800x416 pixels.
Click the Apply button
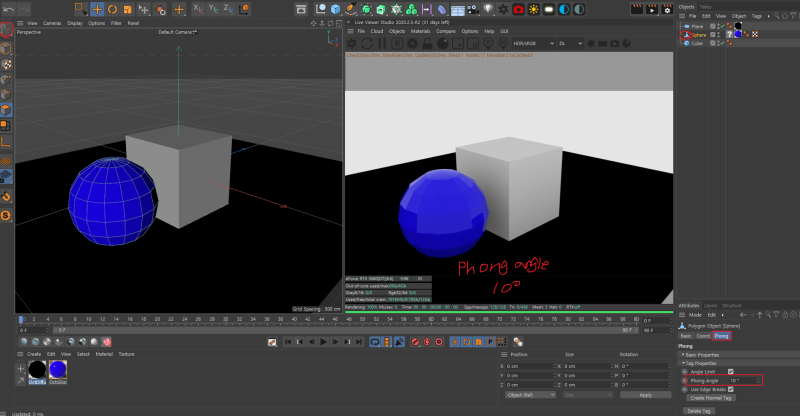click(x=645, y=395)
